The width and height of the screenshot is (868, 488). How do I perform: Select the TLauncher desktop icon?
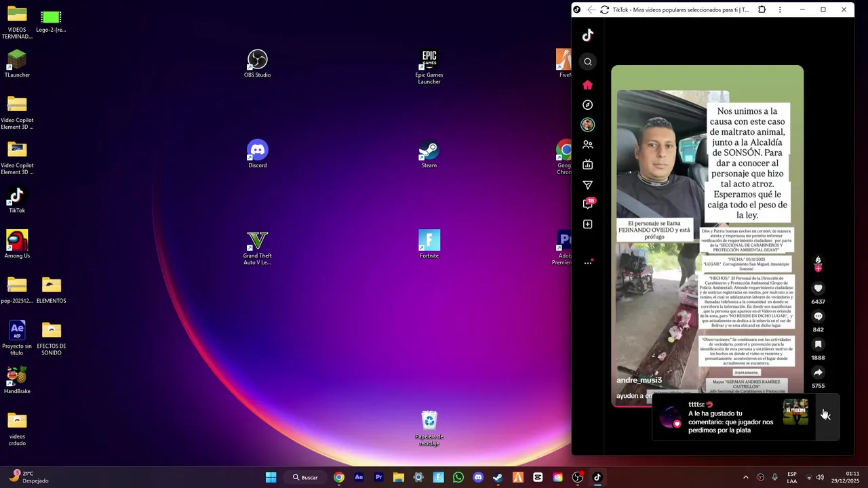click(x=17, y=64)
